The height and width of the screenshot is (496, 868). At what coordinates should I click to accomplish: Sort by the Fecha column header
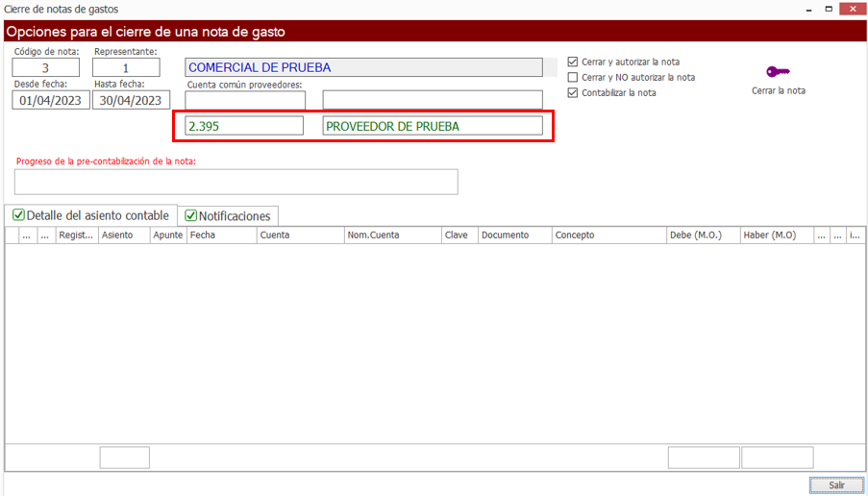pyautogui.click(x=222, y=236)
